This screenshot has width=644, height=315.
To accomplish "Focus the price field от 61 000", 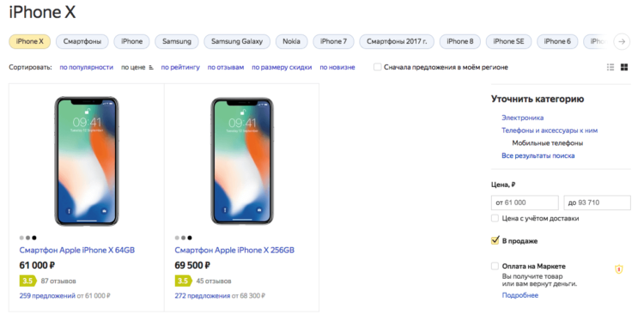I will click(525, 203).
